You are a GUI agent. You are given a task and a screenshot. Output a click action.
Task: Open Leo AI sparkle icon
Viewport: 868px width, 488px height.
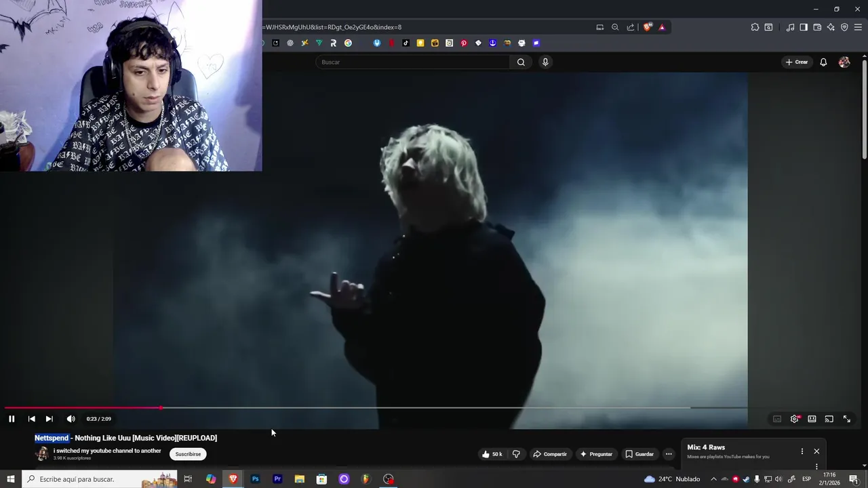pos(831,27)
